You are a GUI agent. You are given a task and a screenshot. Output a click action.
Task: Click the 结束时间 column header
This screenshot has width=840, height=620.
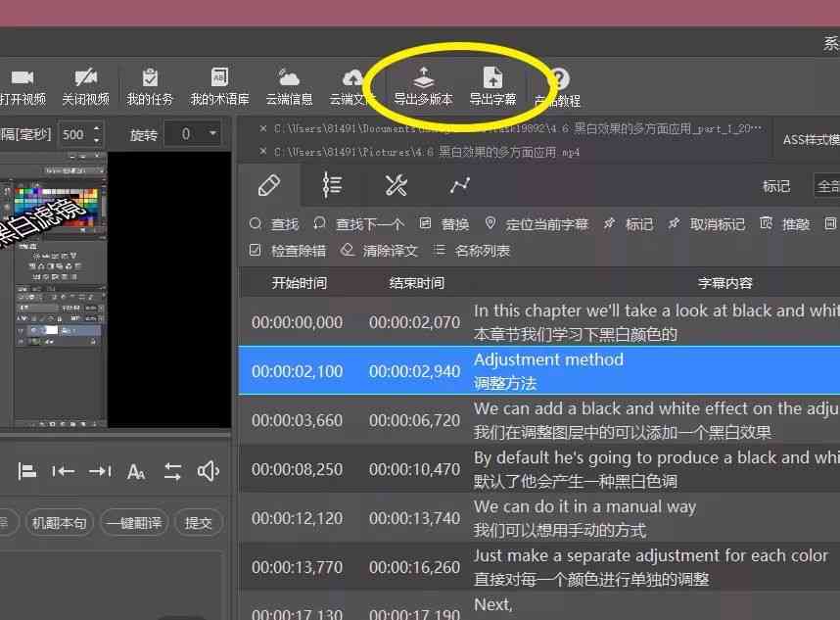click(416, 283)
